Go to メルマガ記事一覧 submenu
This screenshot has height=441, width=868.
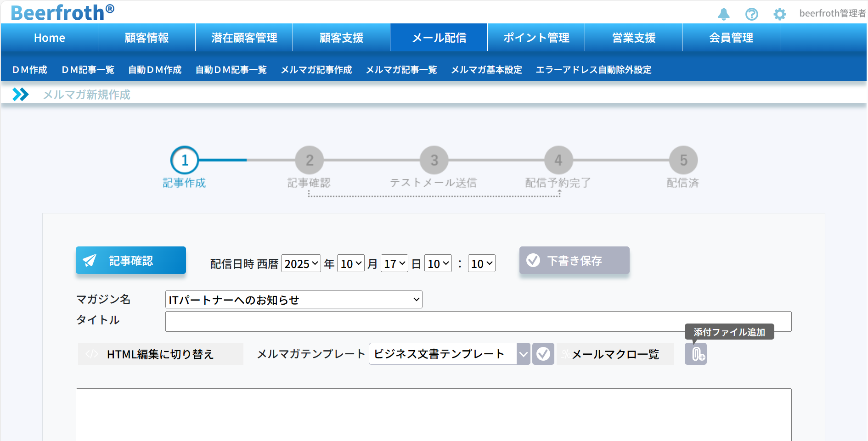click(401, 70)
